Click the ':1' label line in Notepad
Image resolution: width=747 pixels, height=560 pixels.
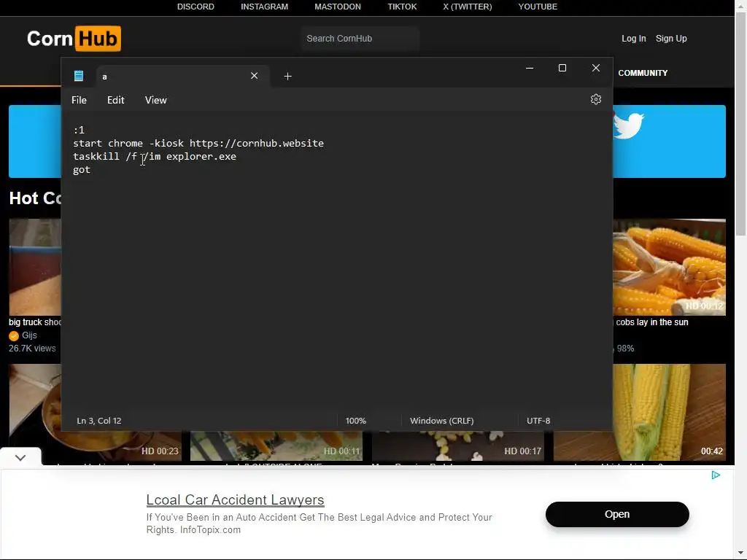pyautogui.click(x=79, y=130)
